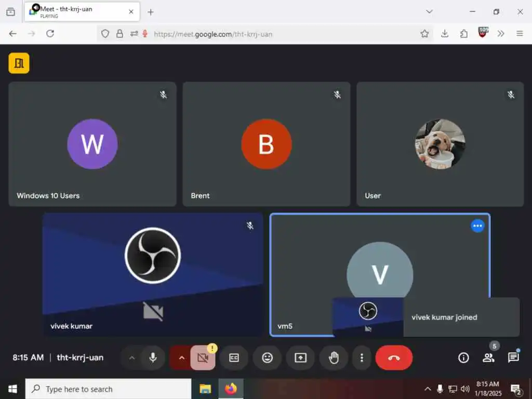Viewport: 532px width, 399px height.
Task: Click the User dog avatar
Action: tap(440, 144)
